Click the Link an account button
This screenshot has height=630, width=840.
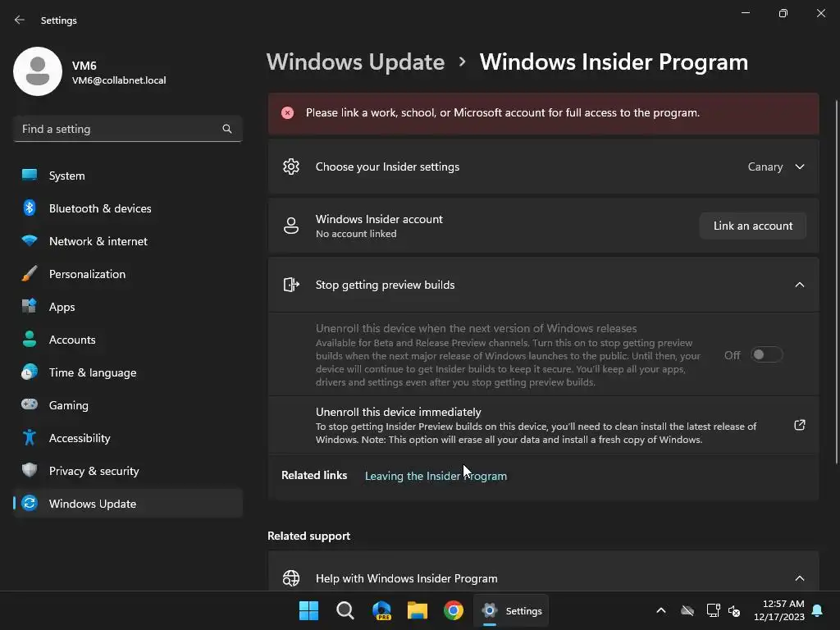[x=753, y=226]
